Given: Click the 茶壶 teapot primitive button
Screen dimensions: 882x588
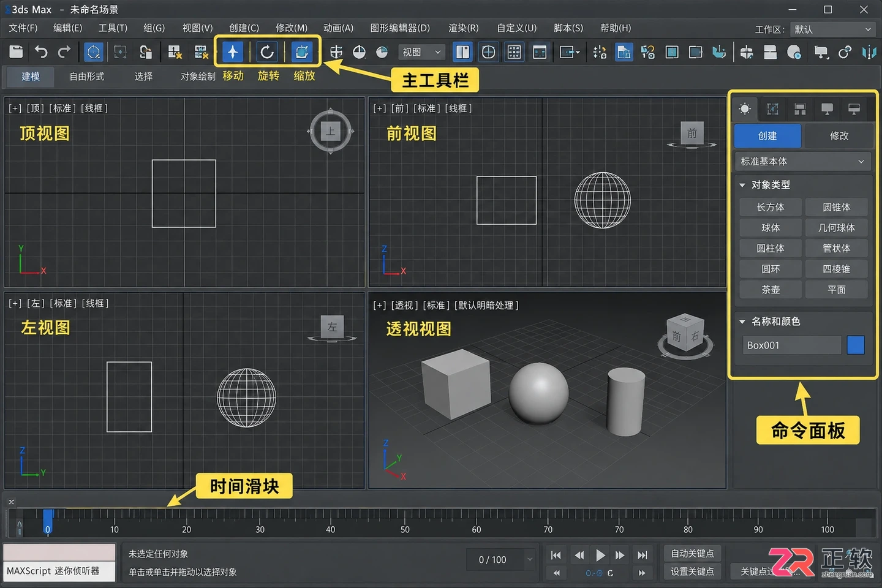Looking at the screenshot, I should pyautogui.click(x=771, y=290).
